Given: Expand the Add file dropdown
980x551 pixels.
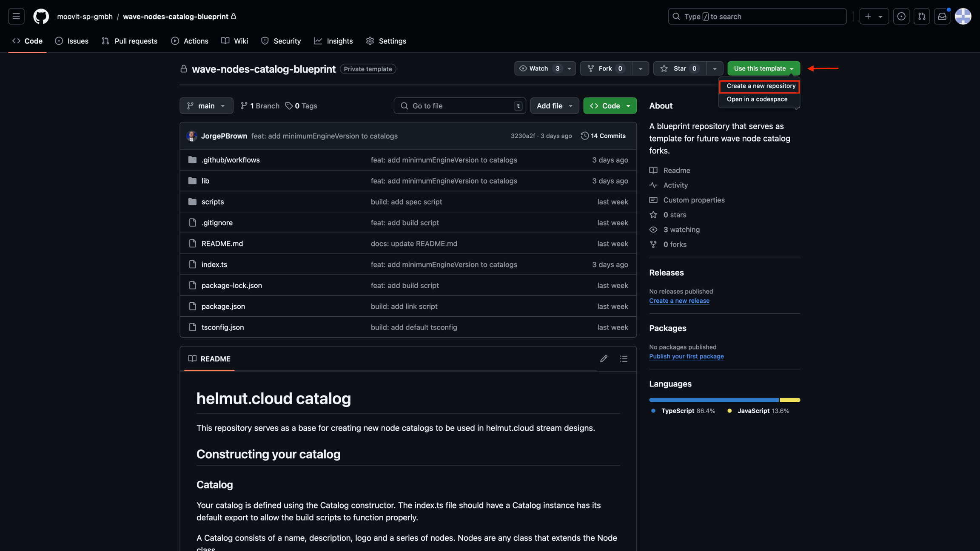Looking at the screenshot, I should pos(554,106).
